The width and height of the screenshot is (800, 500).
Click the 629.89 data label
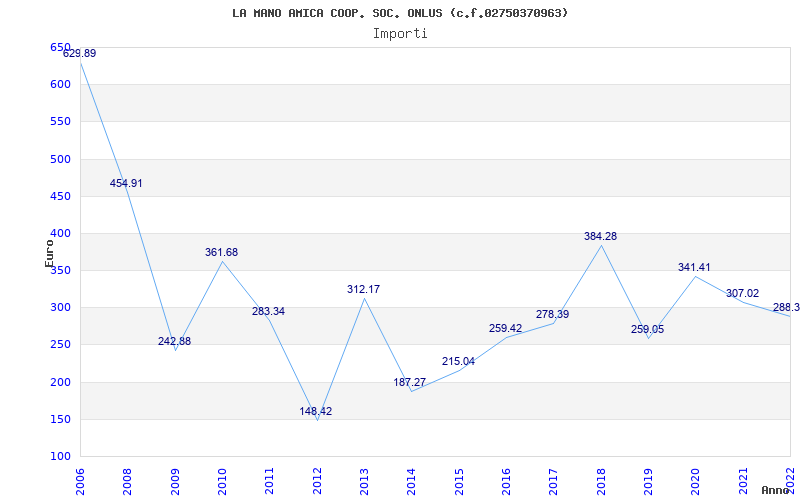click(80, 54)
